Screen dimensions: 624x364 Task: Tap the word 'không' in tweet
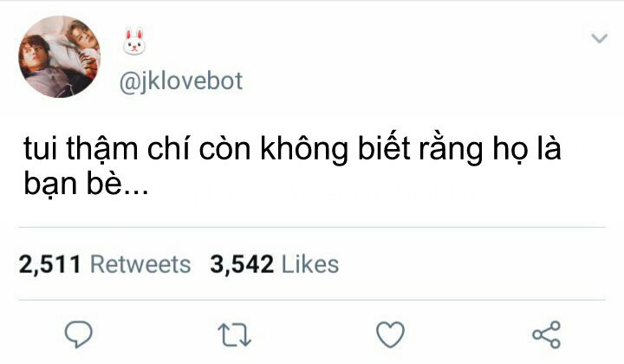(304, 150)
